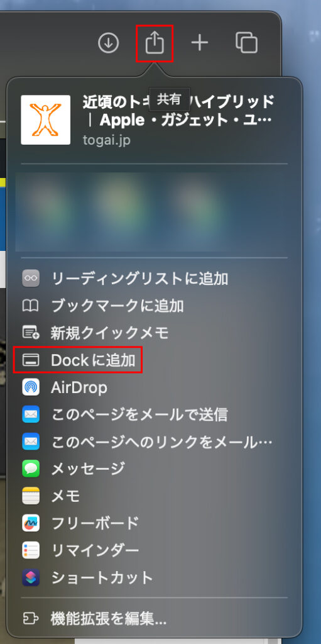Click the yellow Notes icon
Viewport: 321px width, 644px height.
coord(31,496)
